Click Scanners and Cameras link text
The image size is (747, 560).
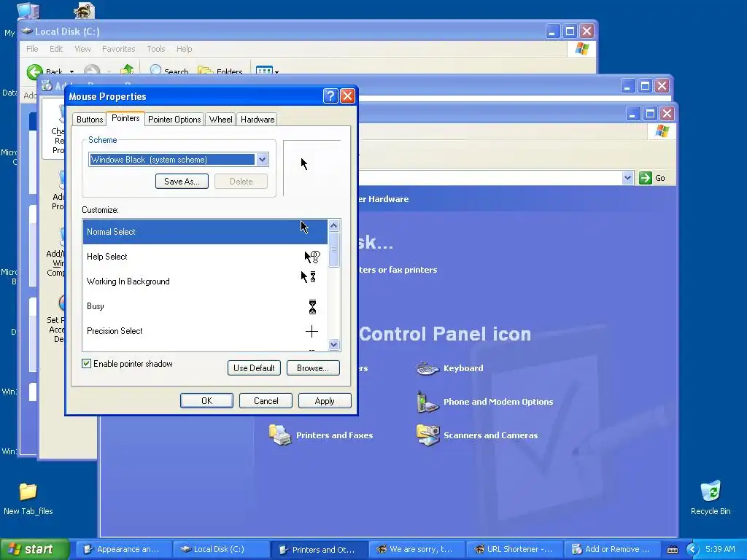(491, 435)
